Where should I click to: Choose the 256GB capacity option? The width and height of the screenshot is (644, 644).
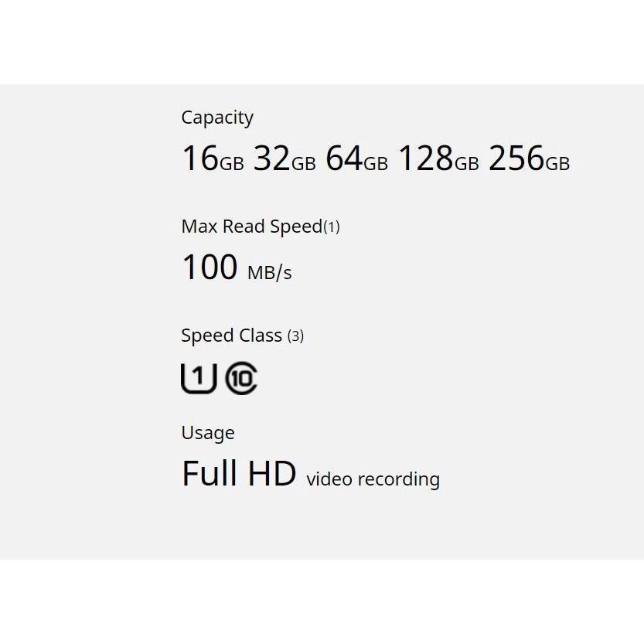[529, 158]
